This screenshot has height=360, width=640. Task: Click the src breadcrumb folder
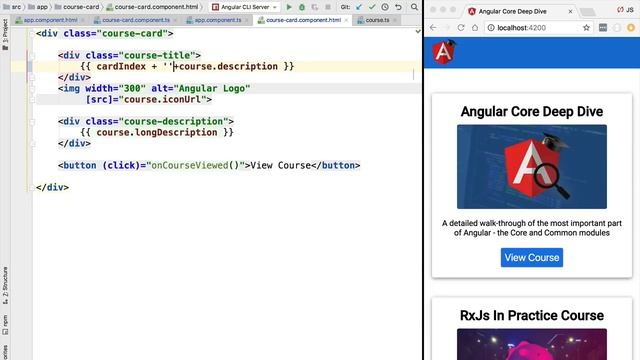[12, 7]
